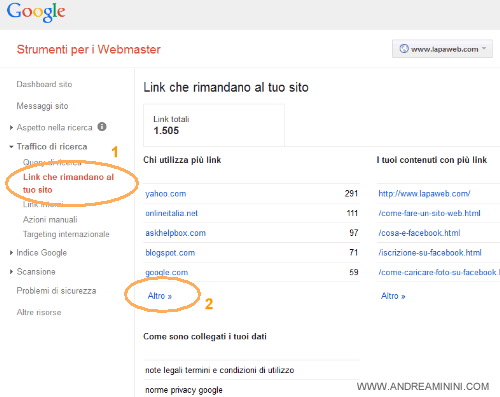This screenshot has width=500, height=397.
Task: Open Indice Google menu item
Action: [42, 253]
